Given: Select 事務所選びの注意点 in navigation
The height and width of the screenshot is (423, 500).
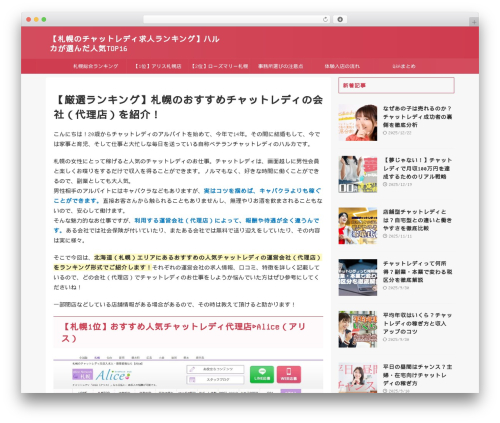Looking at the screenshot, I should (281, 66).
